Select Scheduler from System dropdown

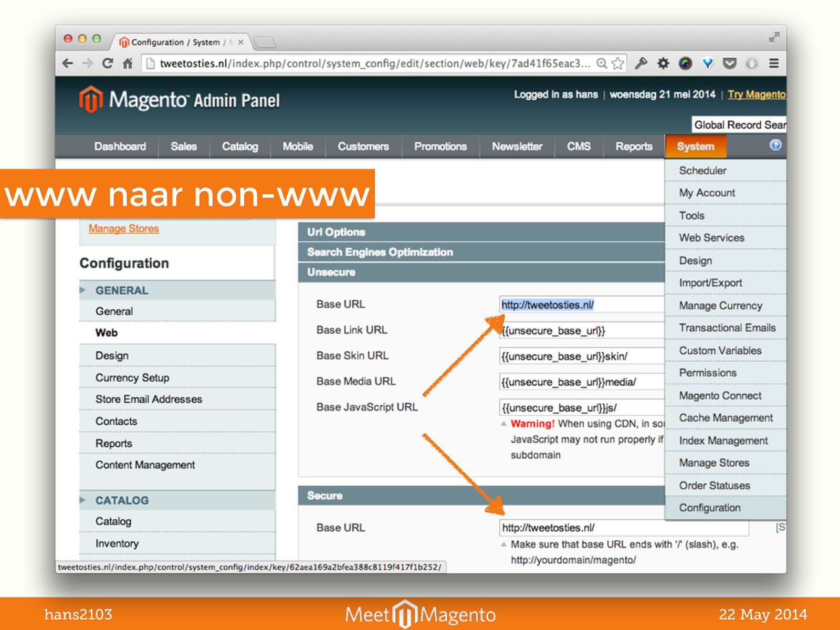click(x=726, y=171)
